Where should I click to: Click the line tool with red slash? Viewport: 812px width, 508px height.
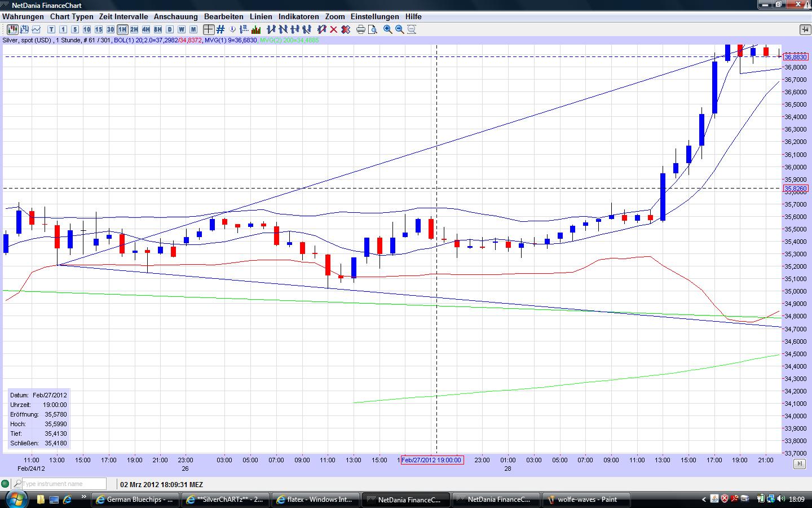(322, 29)
